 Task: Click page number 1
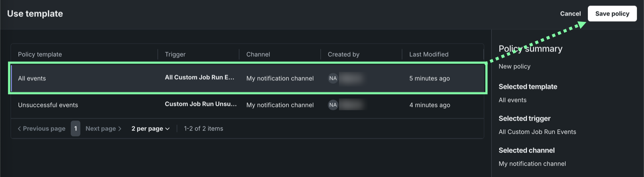[x=76, y=128]
